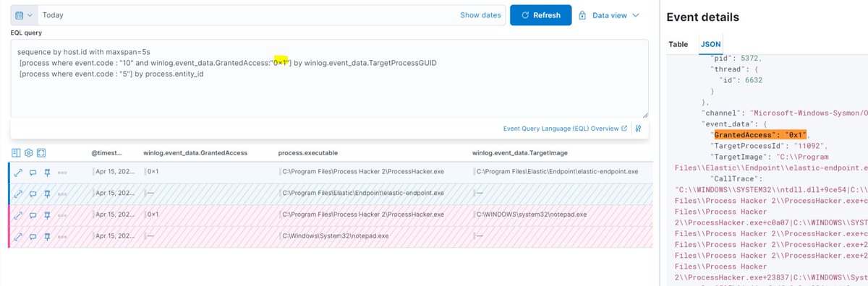Open the calendar date quick menu
Screen dimensions: 868x286
tap(23, 15)
